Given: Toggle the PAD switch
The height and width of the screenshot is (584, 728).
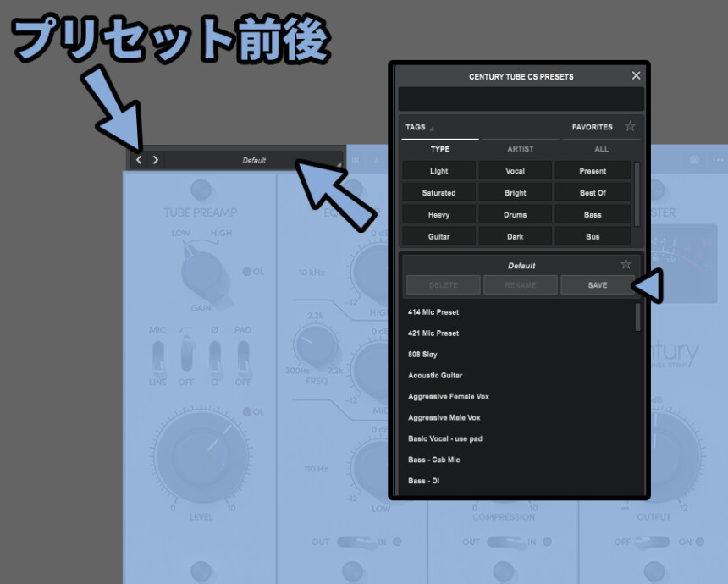Looking at the screenshot, I should [x=243, y=361].
